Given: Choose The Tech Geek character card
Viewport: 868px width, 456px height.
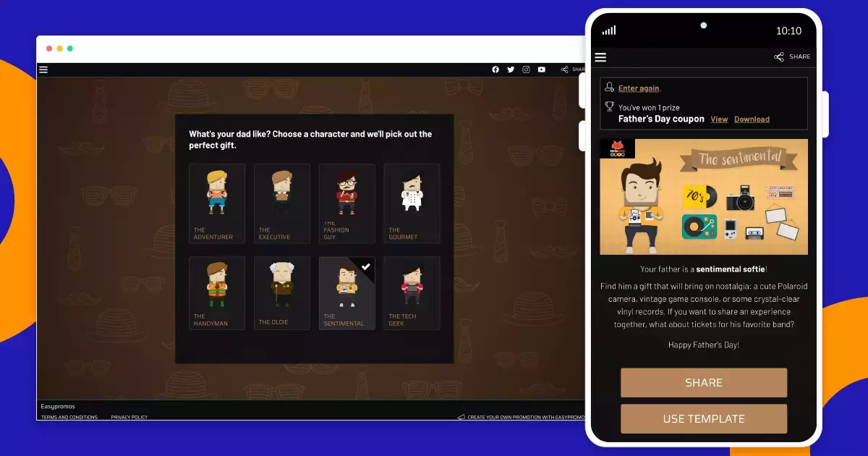Looking at the screenshot, I should point(412,293).
